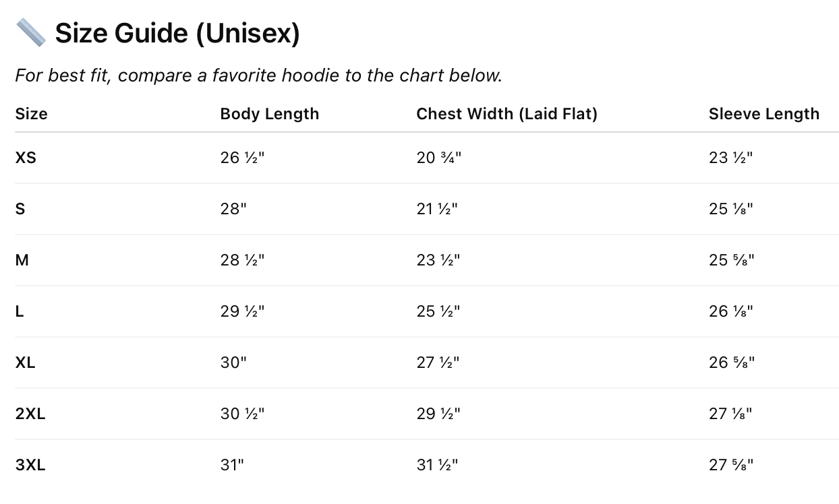Click the 2XL sleeve length 27 ⅛" value
The height and width of the screenshot is (504, 839).
(730, 414)
